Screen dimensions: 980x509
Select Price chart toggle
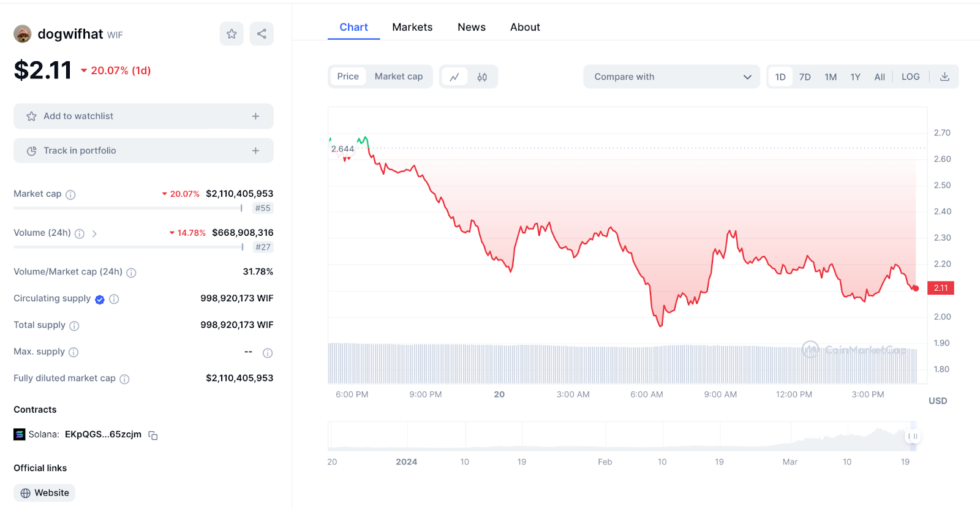[348, 77]
